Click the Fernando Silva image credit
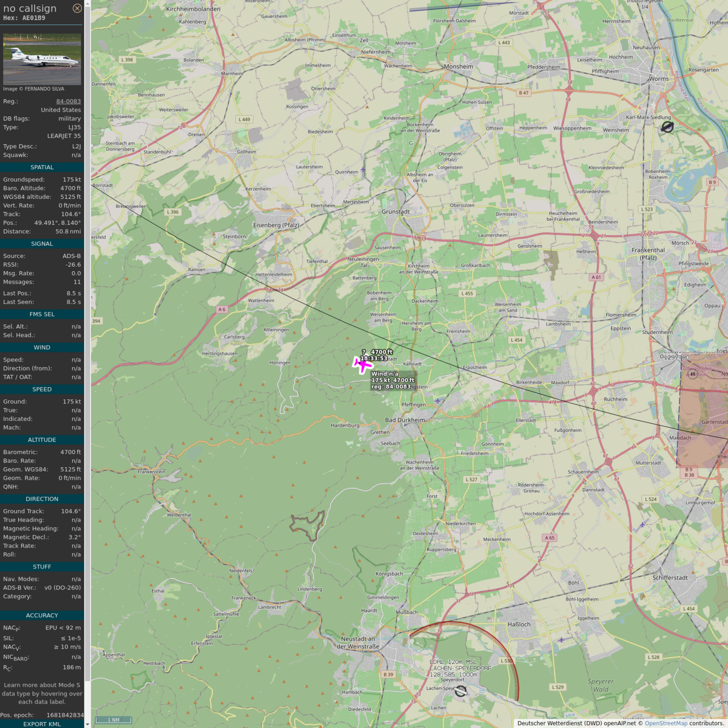This screenshot has width=728, height=728. [x=34, y=89]
